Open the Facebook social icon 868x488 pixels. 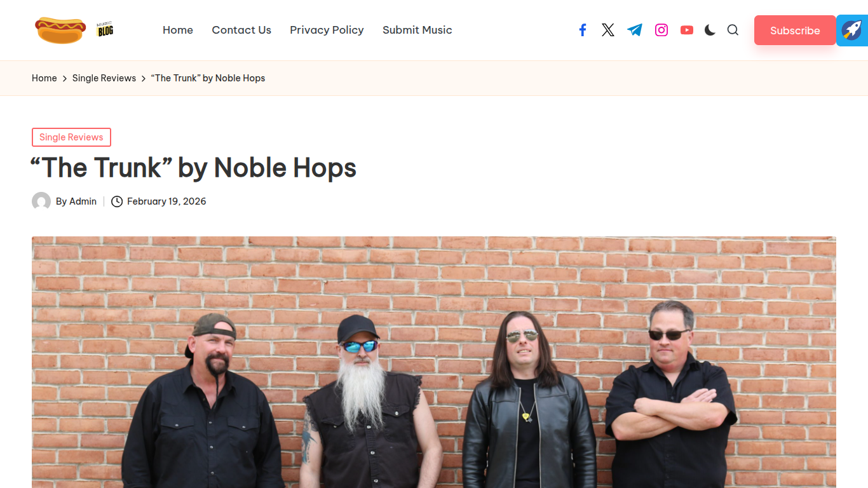(x=582, y=30)
